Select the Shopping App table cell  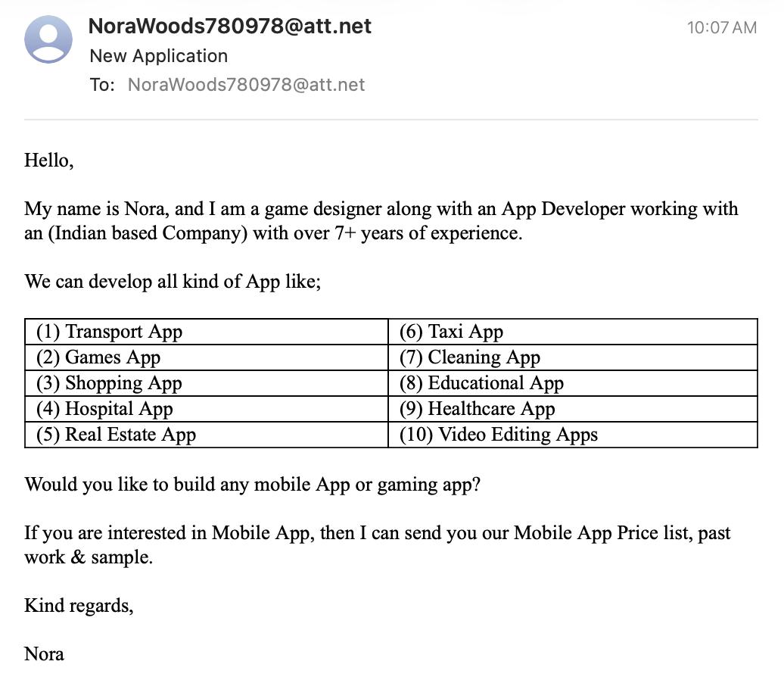pos(207,383)
